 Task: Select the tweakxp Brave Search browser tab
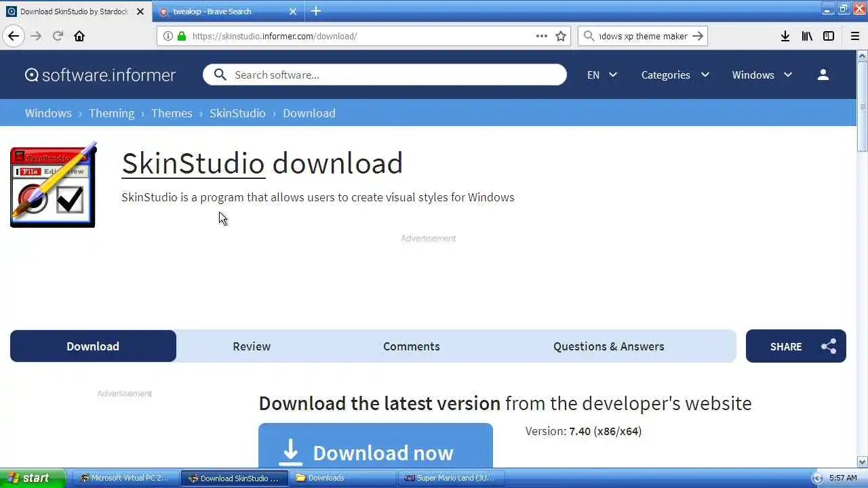pyautogui.click(x=228, y=12)
